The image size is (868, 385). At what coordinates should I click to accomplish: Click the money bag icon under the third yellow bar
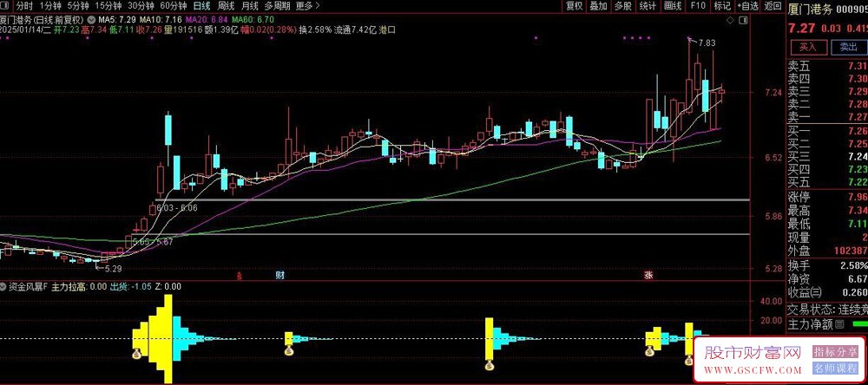490,364
